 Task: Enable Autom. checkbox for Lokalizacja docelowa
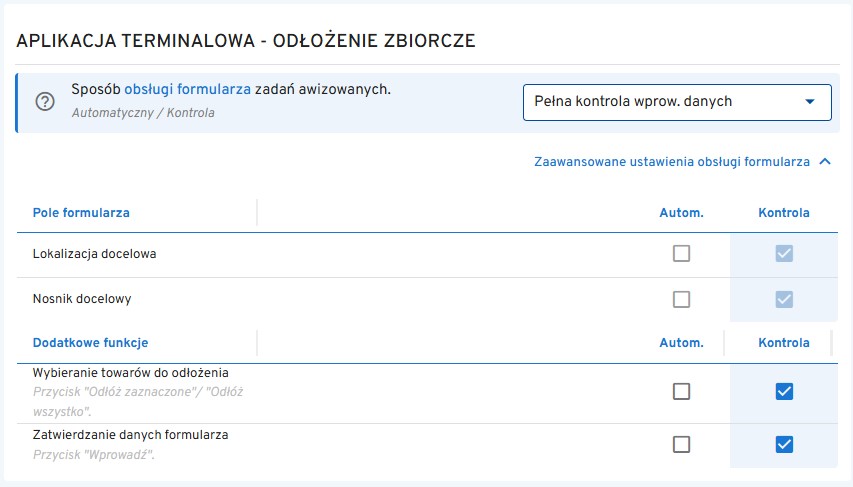tap(681, 254)
